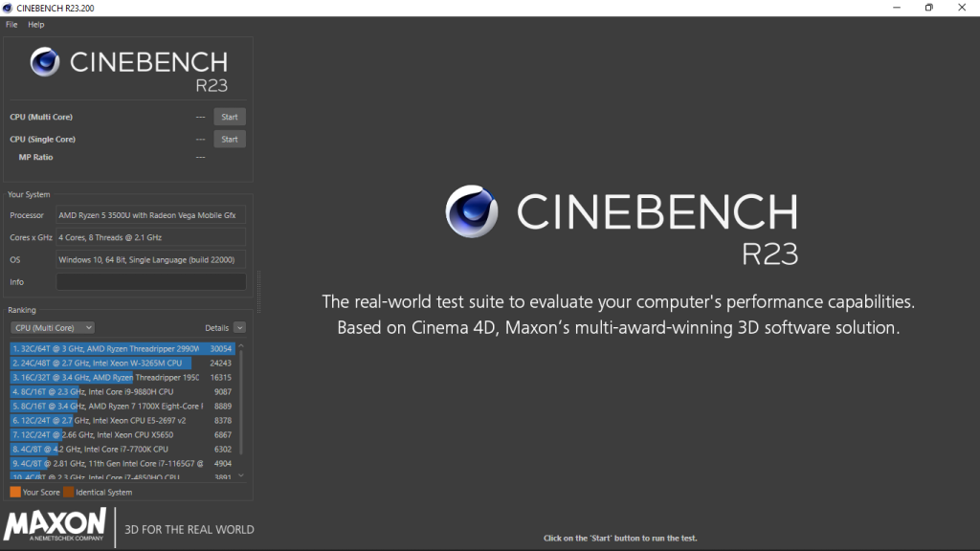The image size is (980, 551).
Task: Click the score 30054 in ranking list
Action: click(221, 348)
